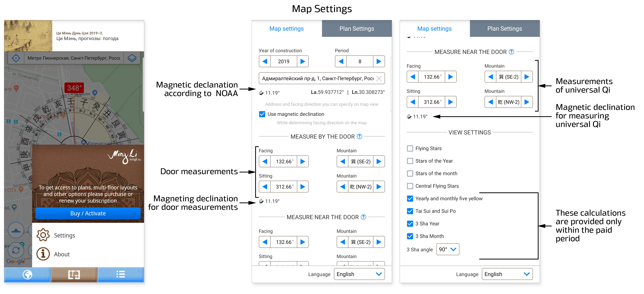Image resolution: width=644 pixels, height=294 pixels.
Task: Uncheck Use magnetic declination
Action: (x=262, y=114)
